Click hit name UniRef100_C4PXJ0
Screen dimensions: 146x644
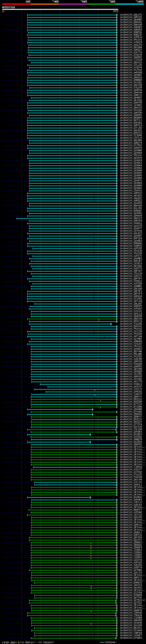(x=131, y=502)
